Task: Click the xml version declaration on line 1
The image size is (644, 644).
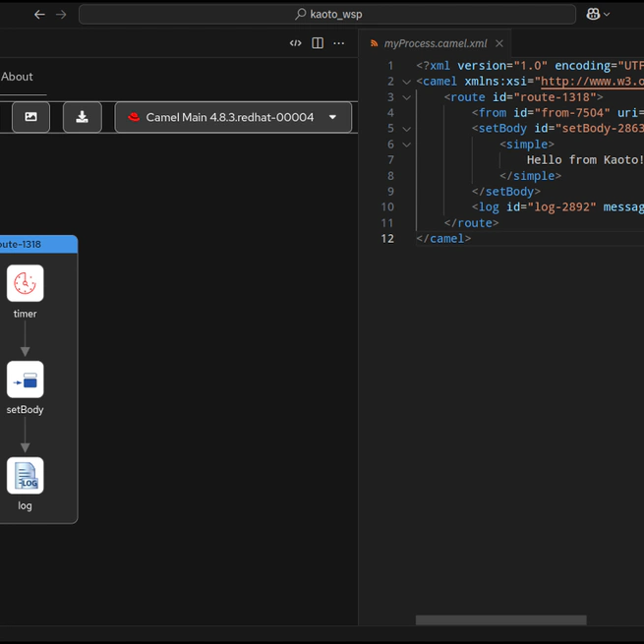Action: coord(530,66)
